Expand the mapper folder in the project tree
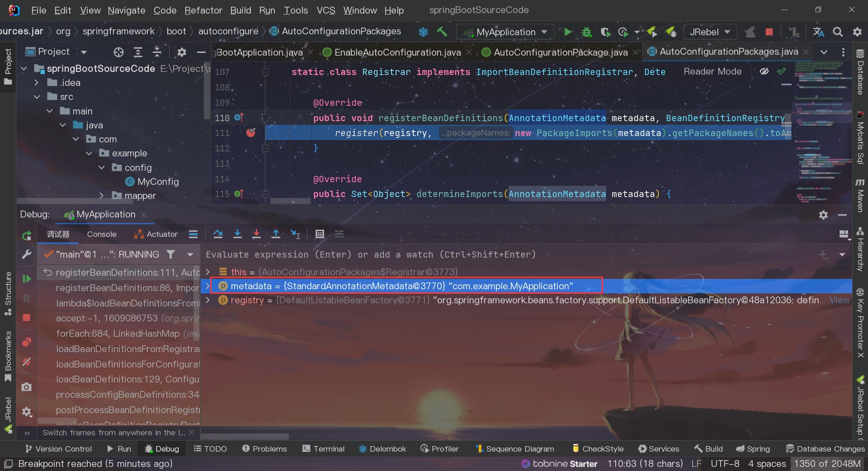868x471 pixels. [102, 196]
